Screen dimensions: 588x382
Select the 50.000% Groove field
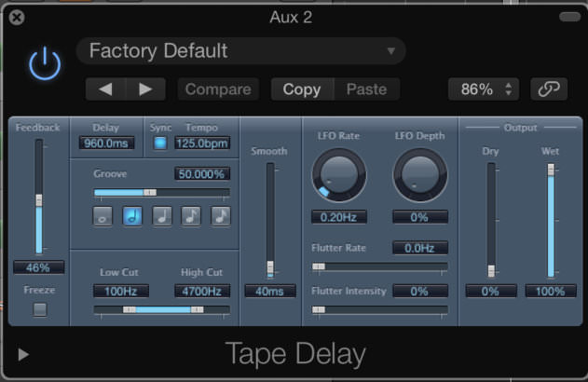click(x=202, y=174)
